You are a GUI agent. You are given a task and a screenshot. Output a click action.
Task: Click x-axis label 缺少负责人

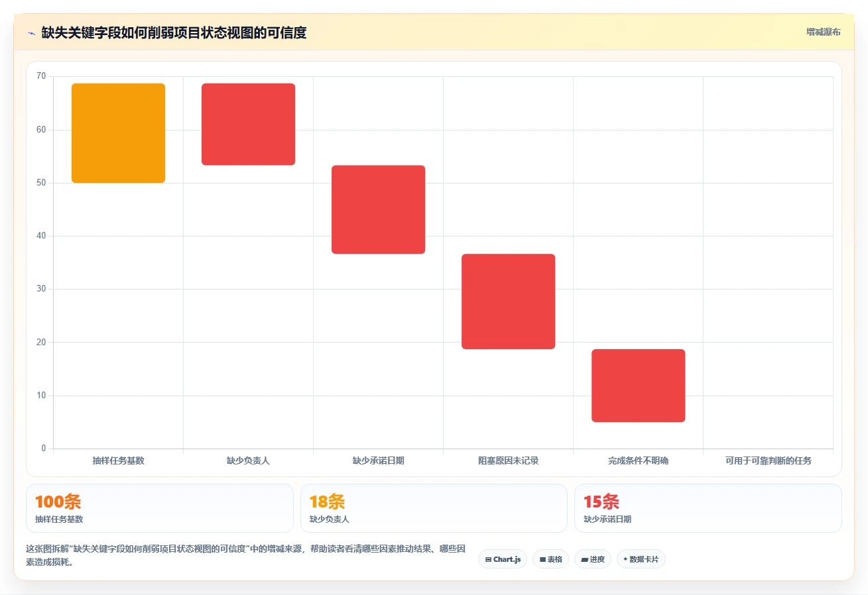pyautogui.click(x=248, y=460)
